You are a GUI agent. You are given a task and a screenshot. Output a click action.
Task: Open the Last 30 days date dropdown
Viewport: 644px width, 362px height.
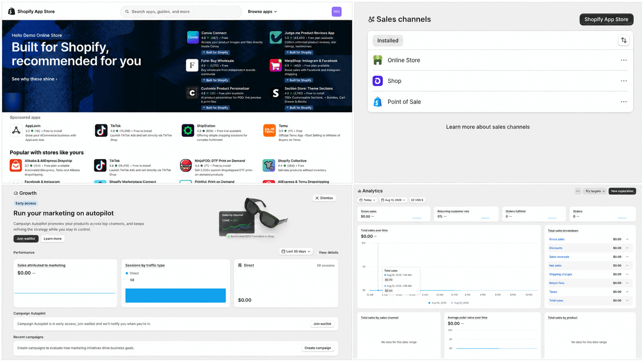click(x=296, y=252)
